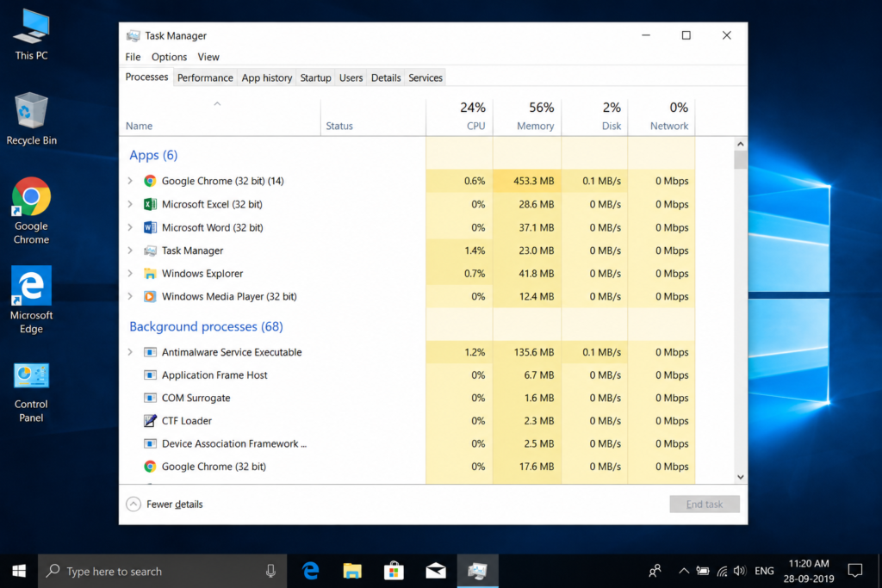The height and width of the screenshot is (588, 882).
Task: Click the Background processes (68) heading
Action: (x=206, y=326)
